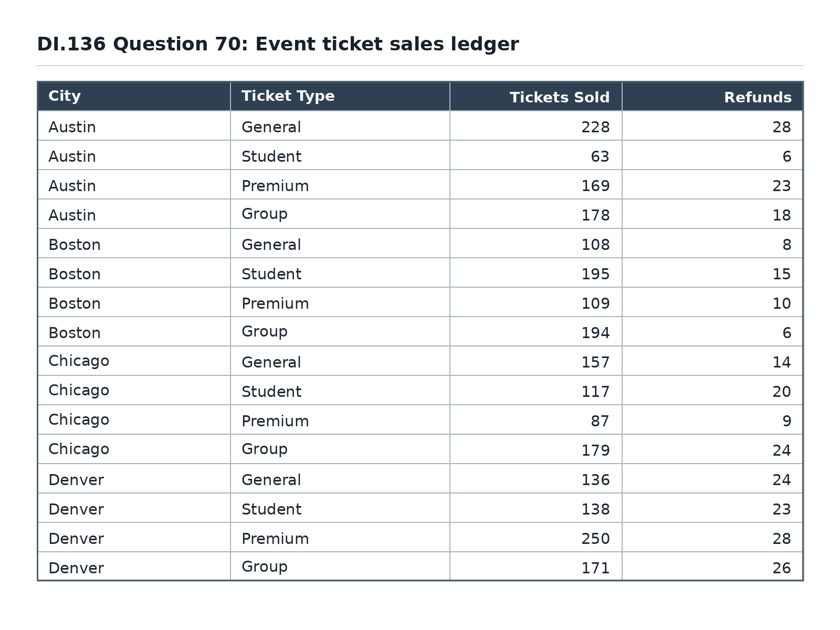Screen dimensions: 840x630
Task: Select Boston Student tickets sold 195
Action: 536,272
